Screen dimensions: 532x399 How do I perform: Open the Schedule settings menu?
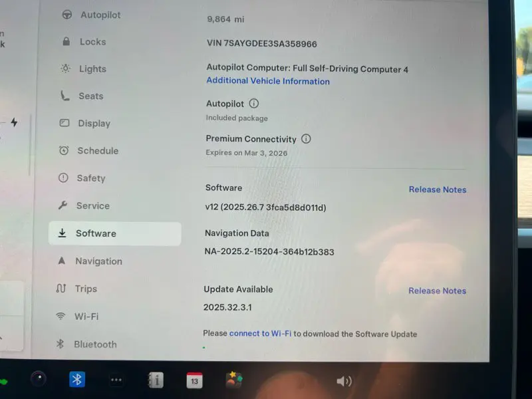coord(89,151)
